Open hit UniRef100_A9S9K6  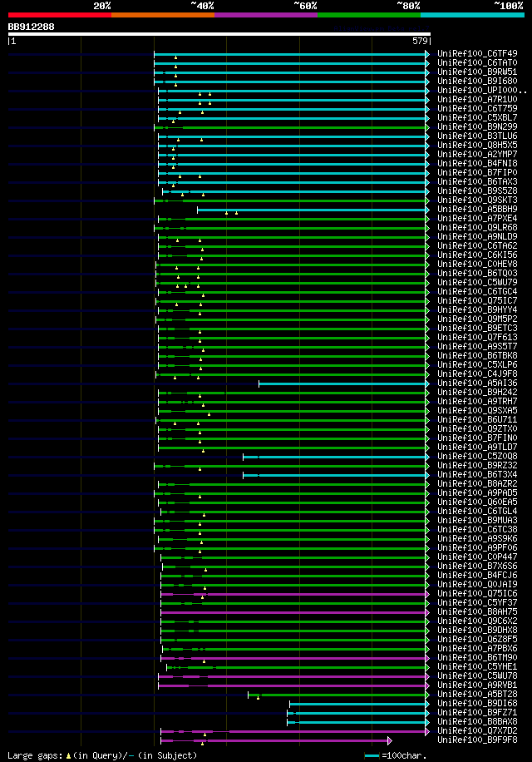(477, 538)
